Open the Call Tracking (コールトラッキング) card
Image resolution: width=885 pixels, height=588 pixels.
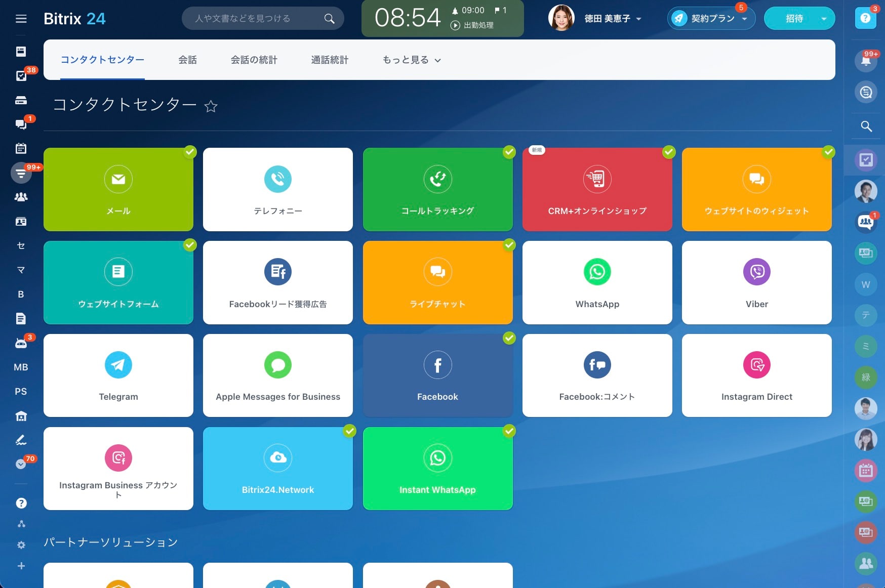tap(438, 189)
